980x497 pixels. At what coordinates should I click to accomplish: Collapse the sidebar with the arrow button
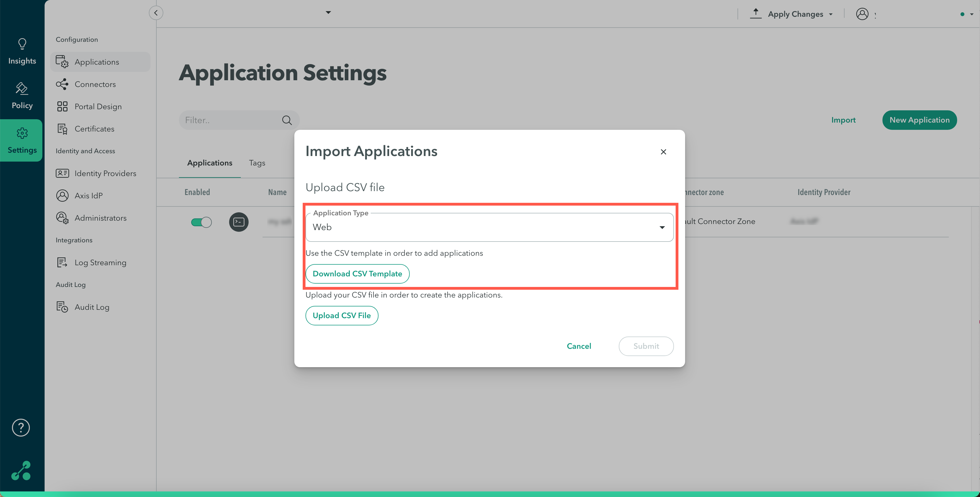point(156,13)
